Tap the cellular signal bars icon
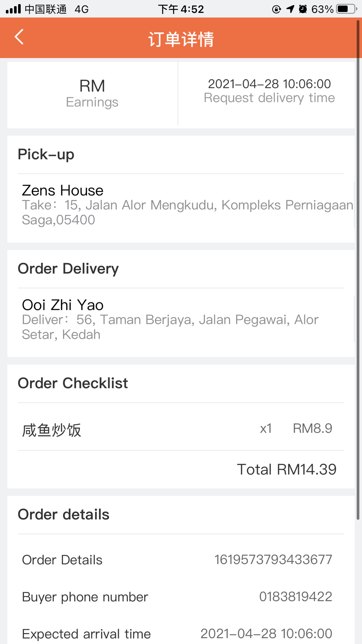 point(13,9)
